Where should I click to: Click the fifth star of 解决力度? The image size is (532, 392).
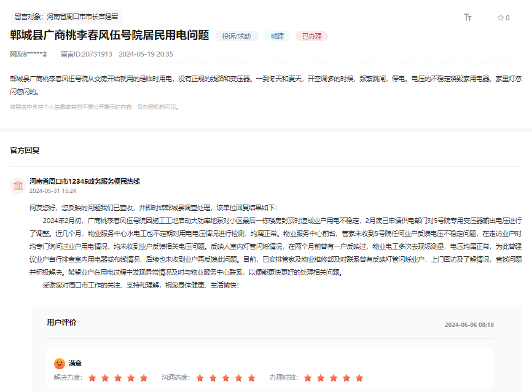pos(144,378)
